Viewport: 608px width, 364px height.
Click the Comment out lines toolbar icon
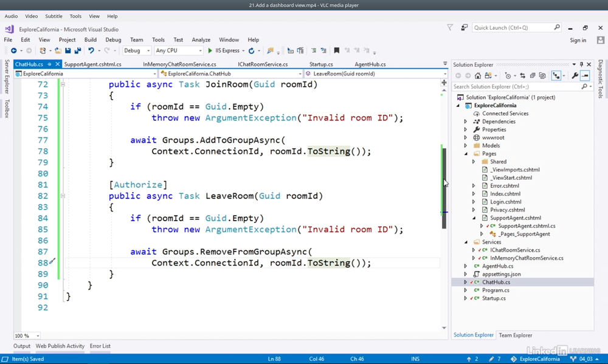313,50
